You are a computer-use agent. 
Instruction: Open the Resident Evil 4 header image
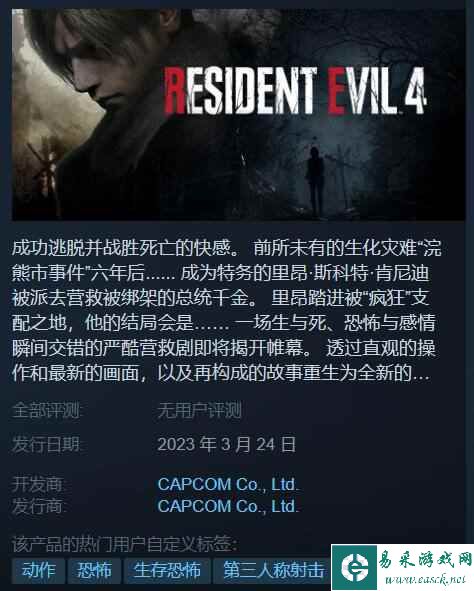[x=239, y=115]
